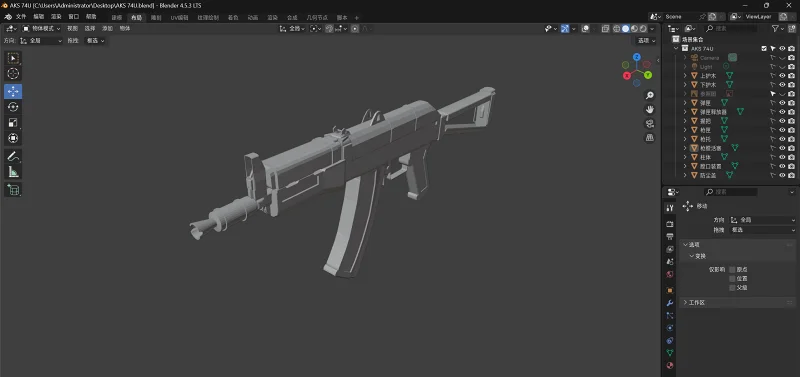The image size is (800, 377).
Task: Enable 原点 affect-only checkbox
Action: tap(732, 269)
